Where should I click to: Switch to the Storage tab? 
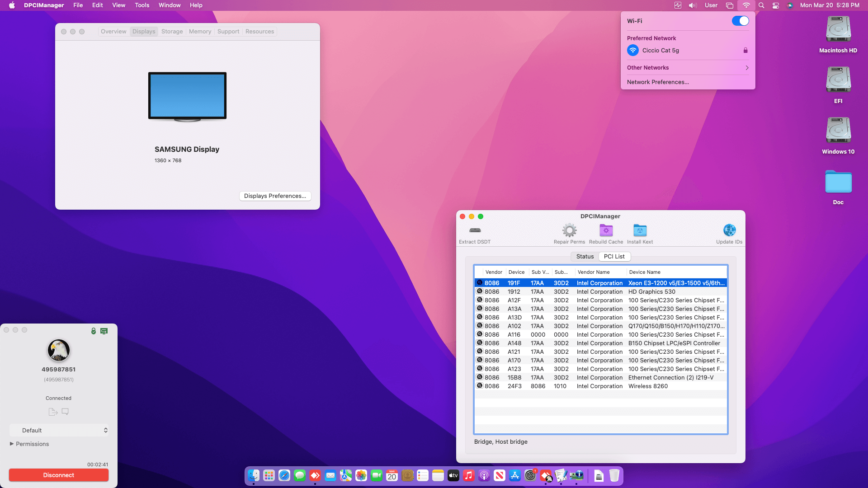(172, 31)
